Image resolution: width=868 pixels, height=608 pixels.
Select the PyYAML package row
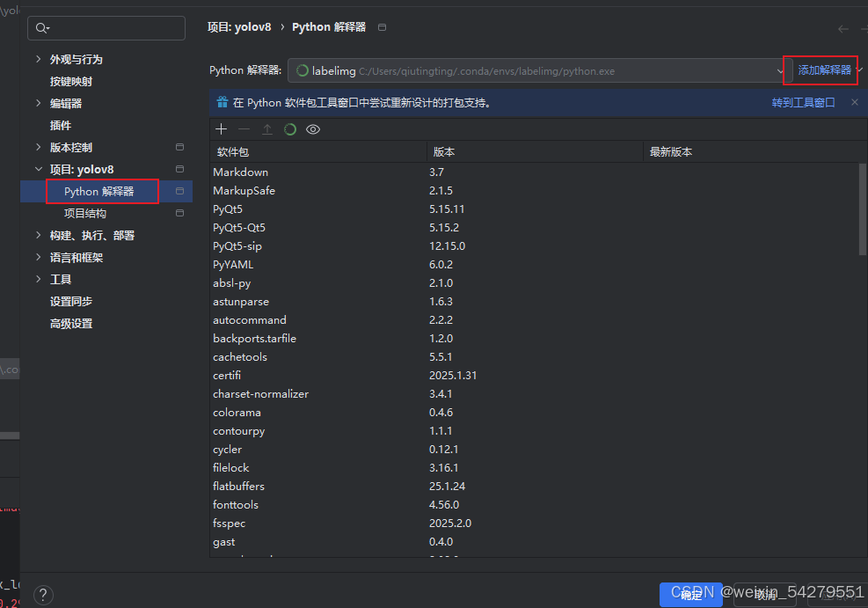534,265
